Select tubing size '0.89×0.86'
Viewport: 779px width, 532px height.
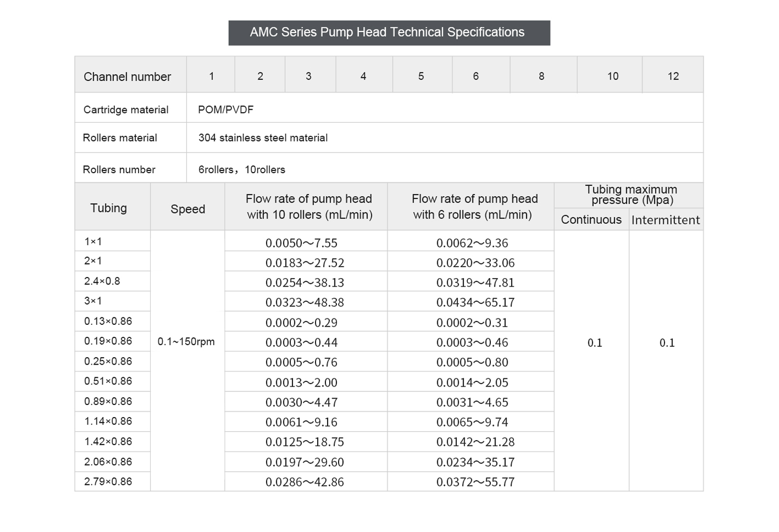(108, 401)
